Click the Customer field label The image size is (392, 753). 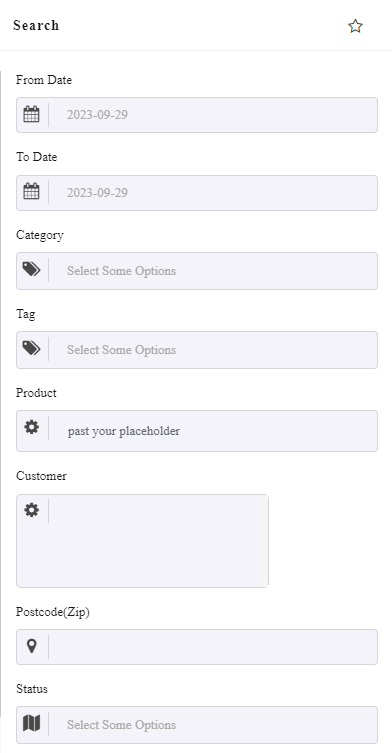tap(41, 476)
